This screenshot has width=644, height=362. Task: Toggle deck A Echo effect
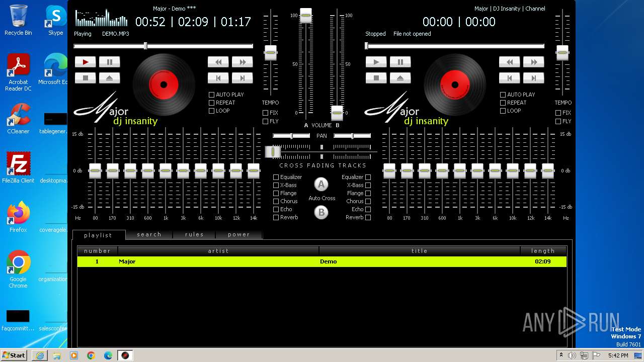(276, 209)
